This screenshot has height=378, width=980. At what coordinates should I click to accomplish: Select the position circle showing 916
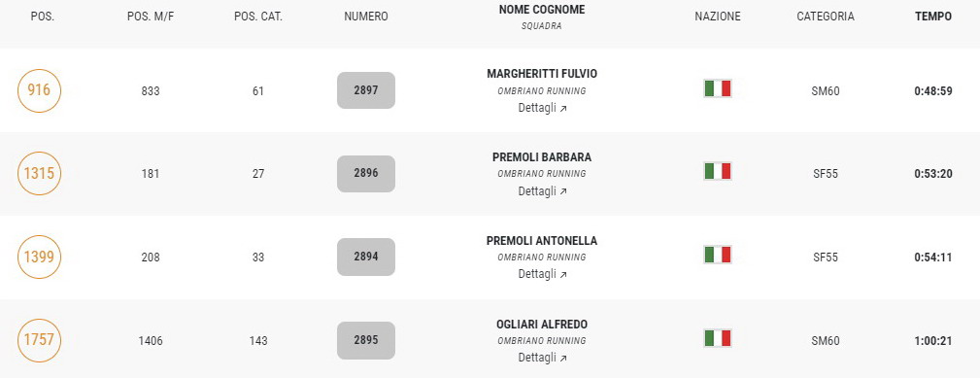point(39,90)
